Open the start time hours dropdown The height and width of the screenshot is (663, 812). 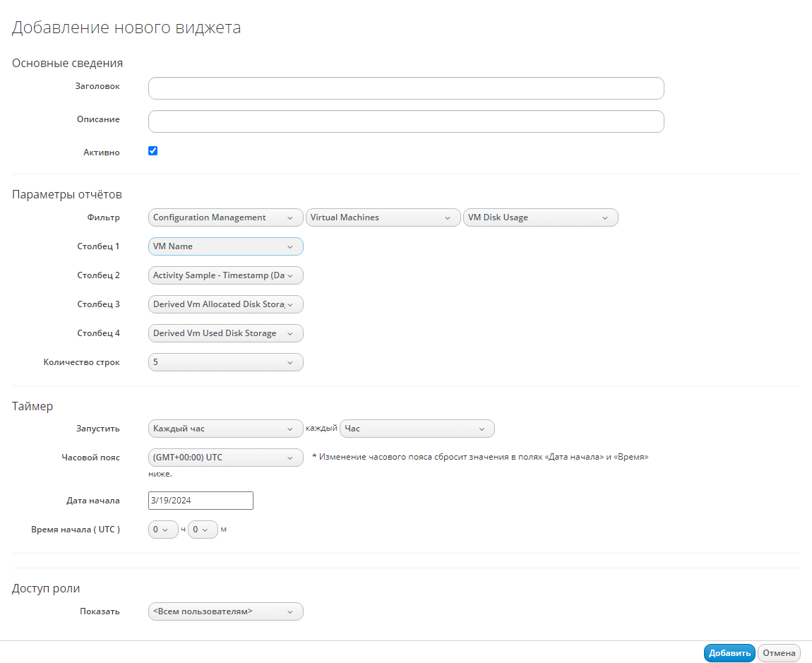coord(163,530)
